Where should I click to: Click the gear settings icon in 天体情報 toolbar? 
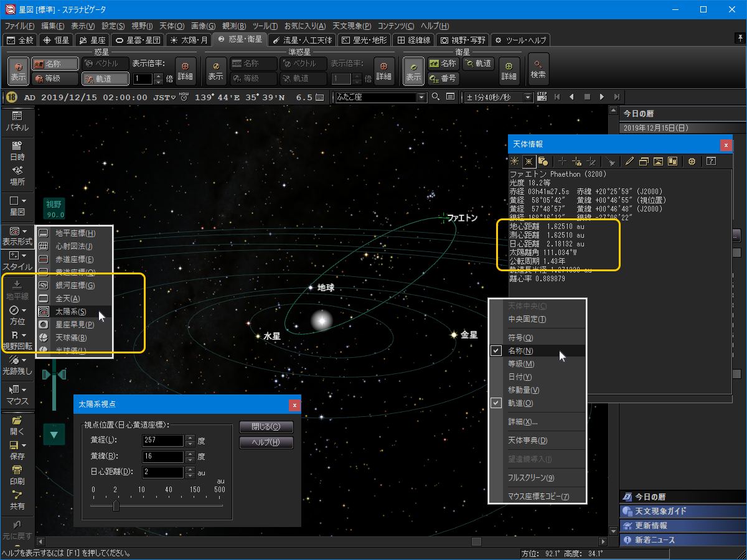point(692,161)
